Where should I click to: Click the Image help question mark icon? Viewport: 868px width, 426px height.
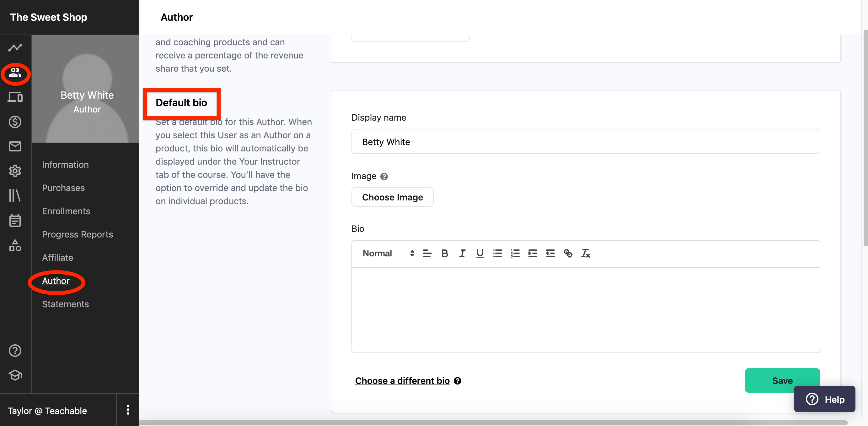(x=384, y=177)
